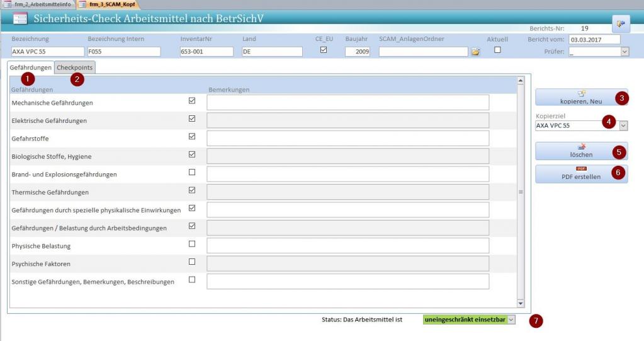
Task: Click the Land field DE
Action: point(273,52)
